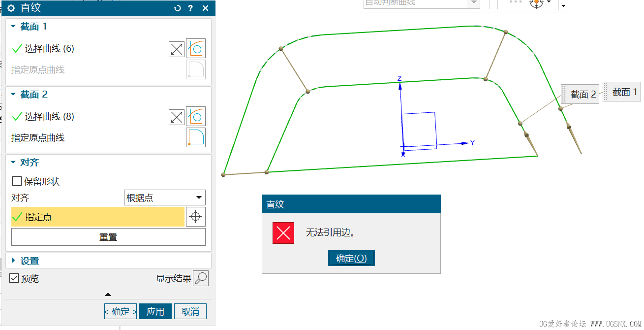This screenshot has height=330, width=644.
Task: Click the reset dialog icon in title bar
Action: pos(178,8)
